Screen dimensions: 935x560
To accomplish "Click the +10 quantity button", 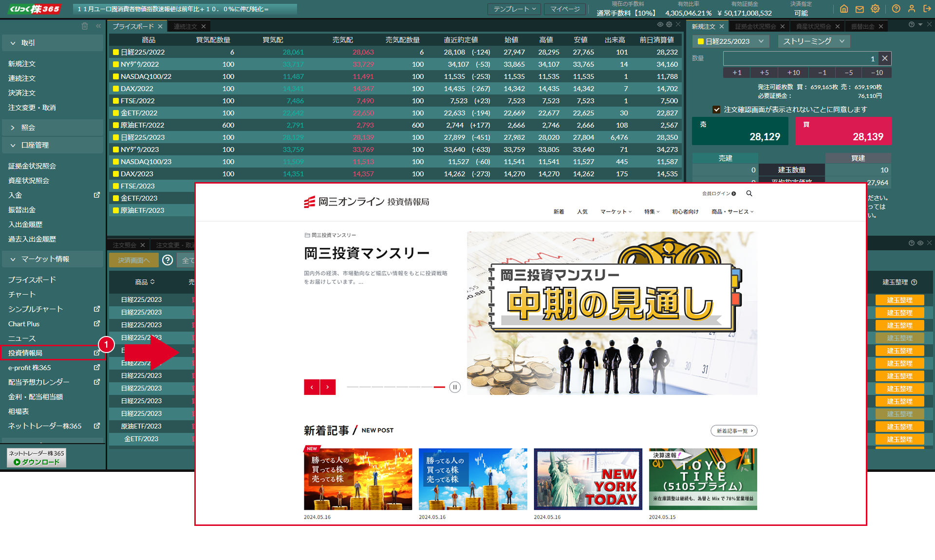I will tap(793, 73).
